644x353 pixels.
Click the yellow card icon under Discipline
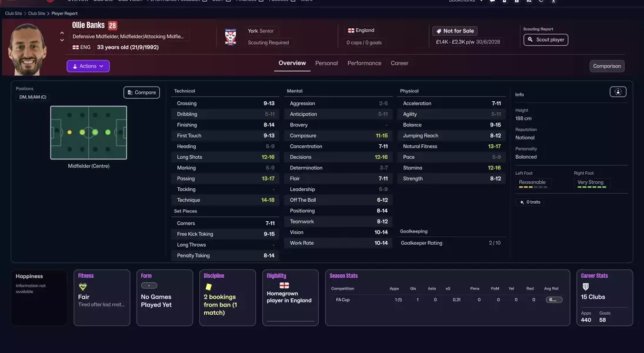click(208, 287)
